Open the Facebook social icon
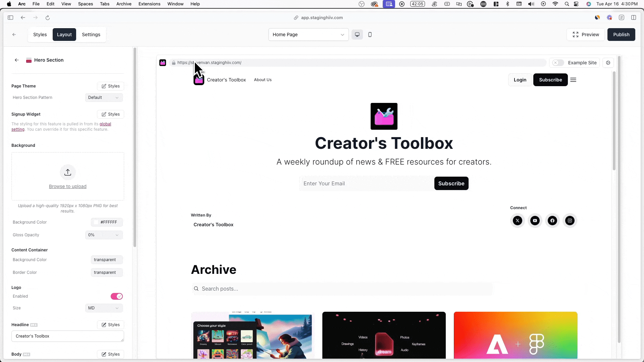 tap(552, 221)
